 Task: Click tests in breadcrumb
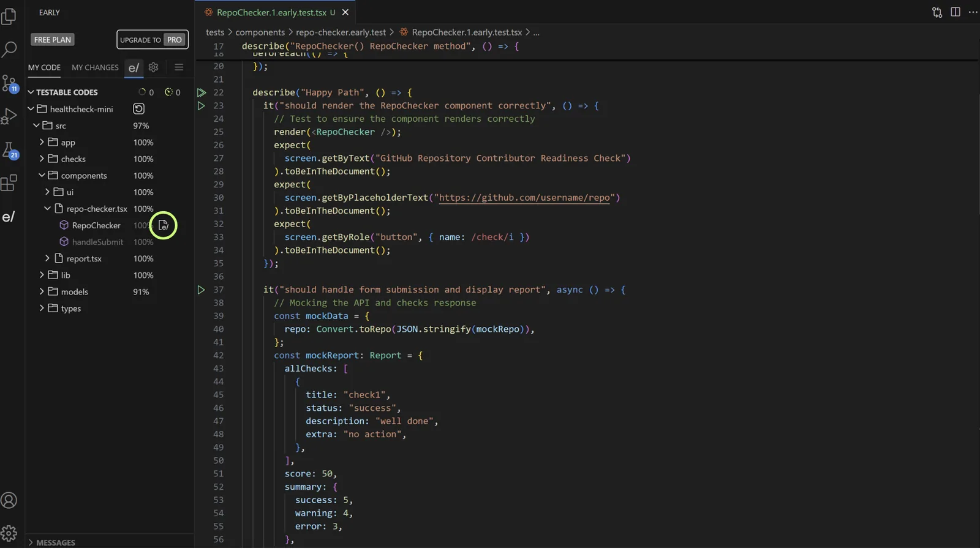pyautogui.click(x=215, y=32)
